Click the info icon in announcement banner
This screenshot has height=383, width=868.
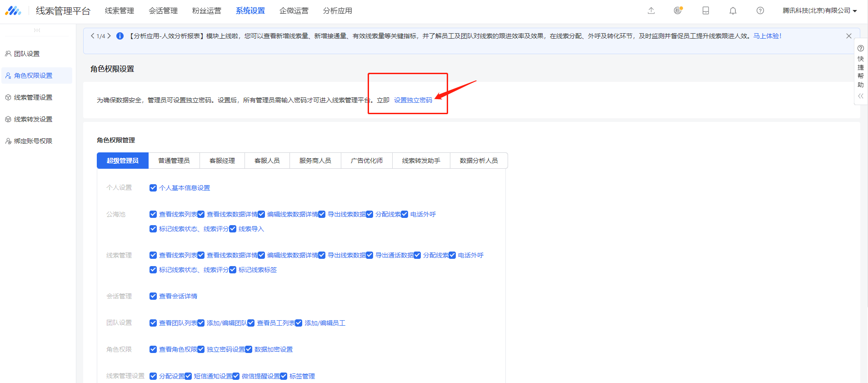tap(120, 36)
